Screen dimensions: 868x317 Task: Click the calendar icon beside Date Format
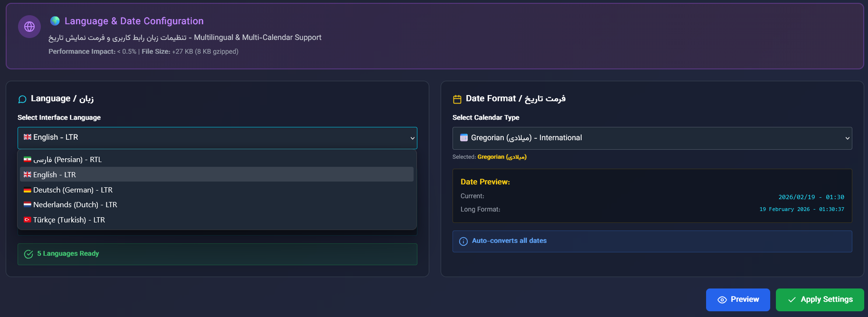457,99
